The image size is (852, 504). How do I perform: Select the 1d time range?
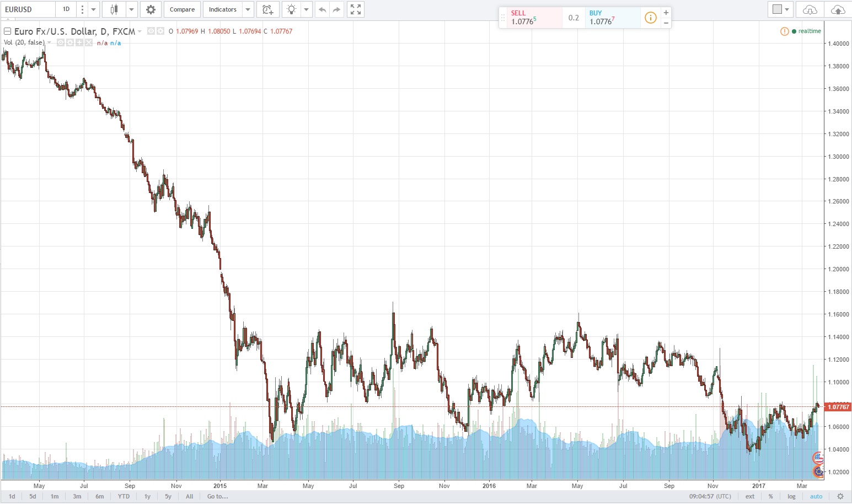point(12,496)
